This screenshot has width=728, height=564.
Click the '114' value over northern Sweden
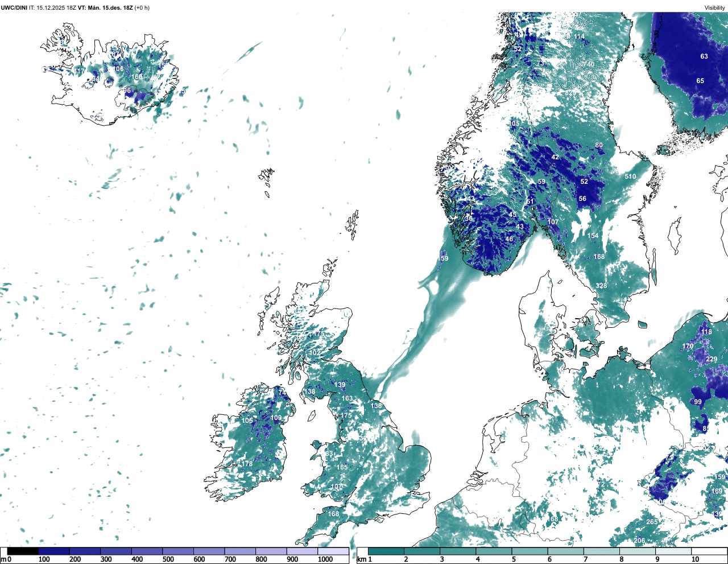pos(579,36)
